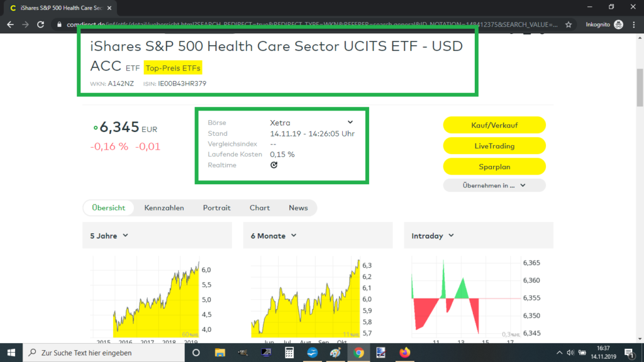Image resolution: width=644 pixels, height=362 pixels.
Task: Show the News tab
Action: pyautogui.click(x=298, y=207)
